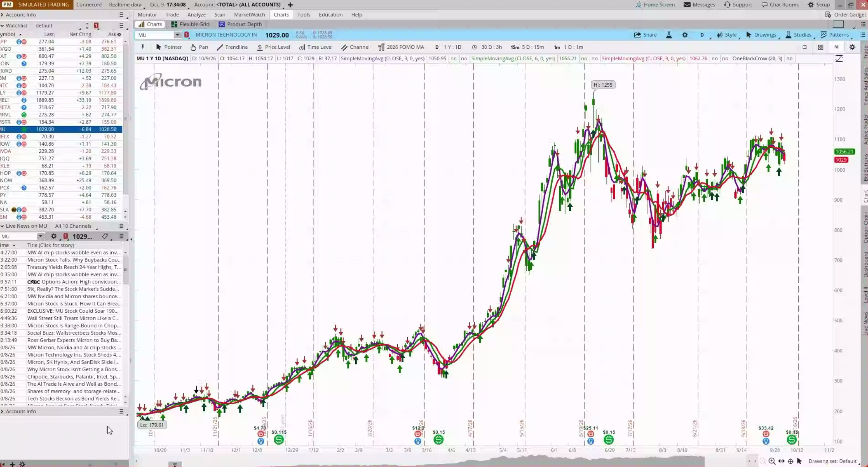Choose the Trendline drawing tool
Viewport: 868px width, 467px height.
coord(232,47)
